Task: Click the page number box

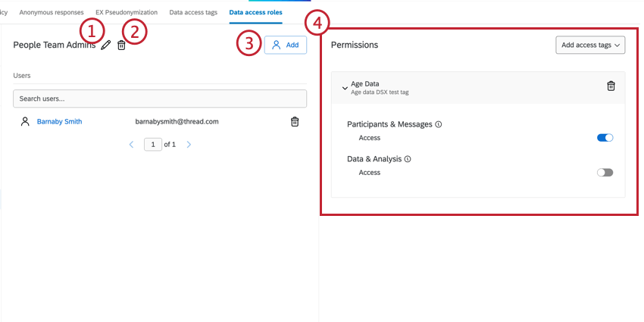Action: coord(153,145)
